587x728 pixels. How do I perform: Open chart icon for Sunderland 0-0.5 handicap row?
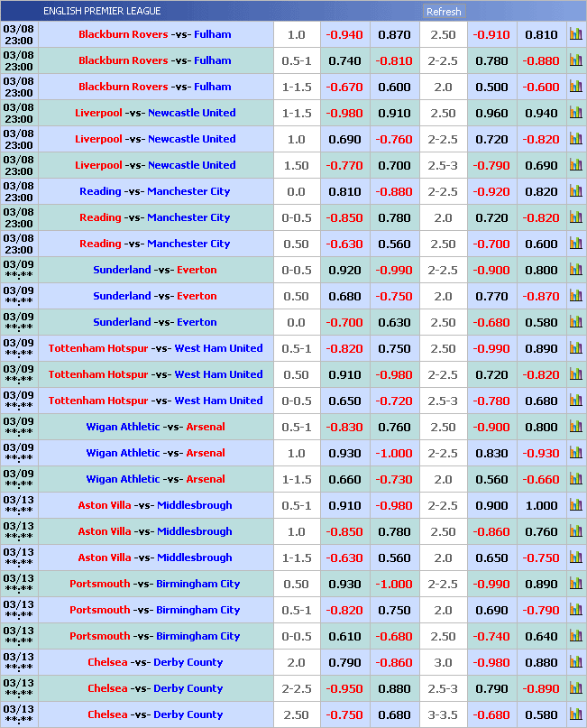coord(576,270)
